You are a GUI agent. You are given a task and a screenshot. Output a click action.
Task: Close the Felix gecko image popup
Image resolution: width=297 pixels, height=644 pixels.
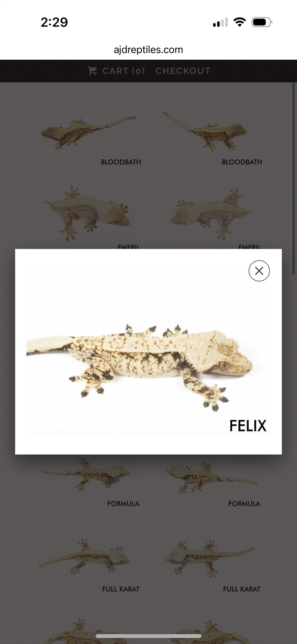point(259,271)
